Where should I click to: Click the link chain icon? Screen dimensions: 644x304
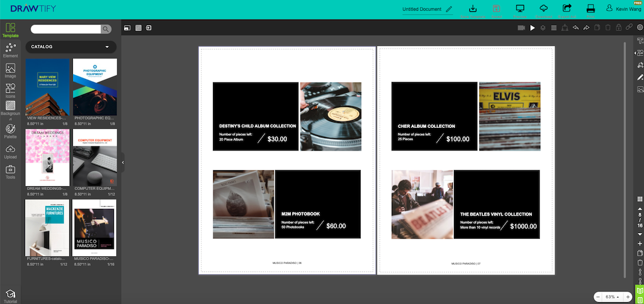pos(629,28)
